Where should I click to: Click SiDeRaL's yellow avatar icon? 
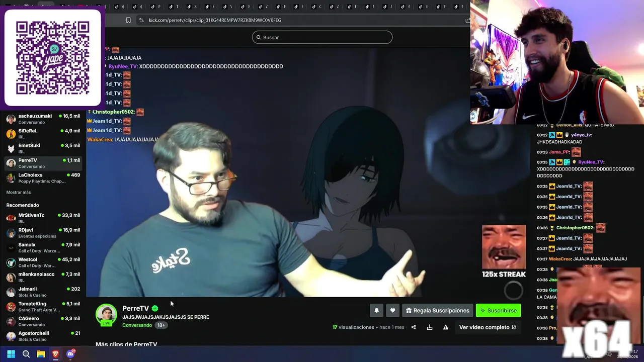click(11, 134)
